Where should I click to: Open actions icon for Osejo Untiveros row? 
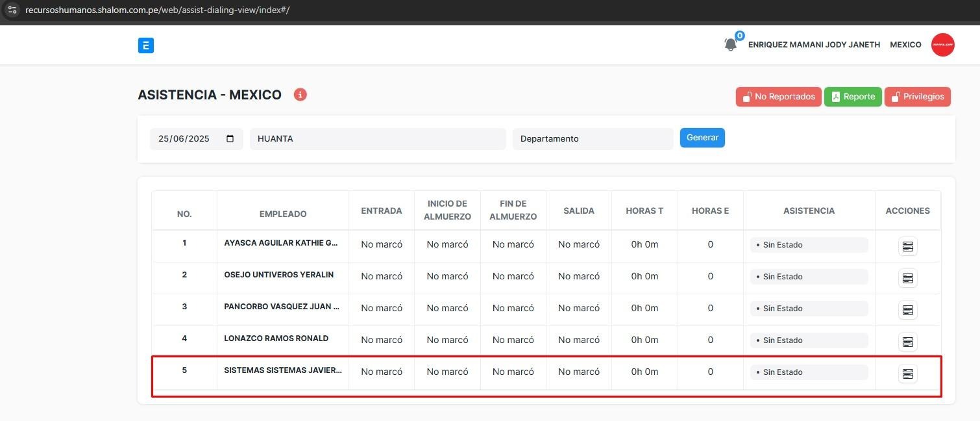click(907, 278)
